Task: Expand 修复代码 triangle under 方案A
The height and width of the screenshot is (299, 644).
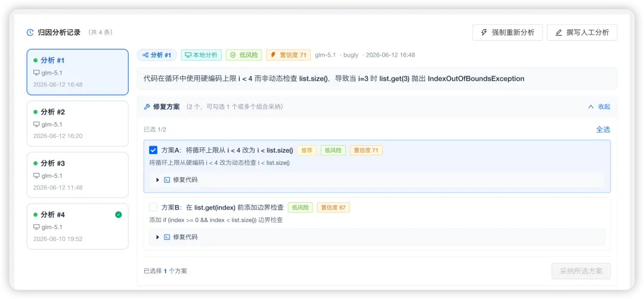Action: [157, 180]
